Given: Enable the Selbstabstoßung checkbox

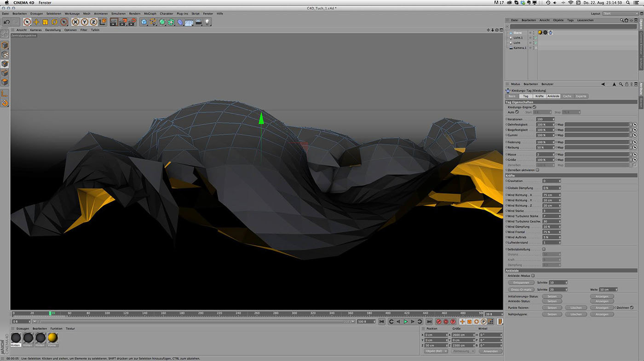Looking at the screenshot, I should tap(544, 249).
